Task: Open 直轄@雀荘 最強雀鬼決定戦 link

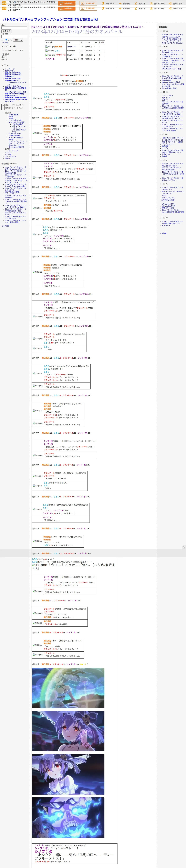Action: point(15,98)
